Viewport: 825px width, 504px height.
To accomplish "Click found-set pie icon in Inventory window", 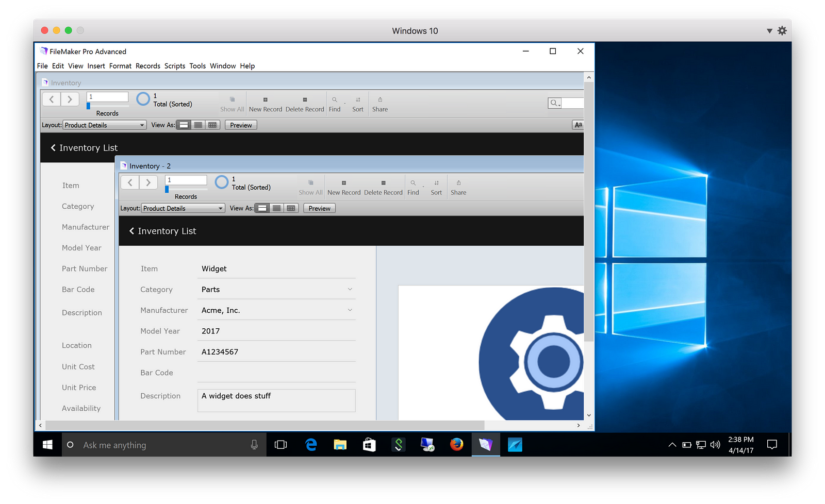I will pyautogui.click(x=143, y=99).
